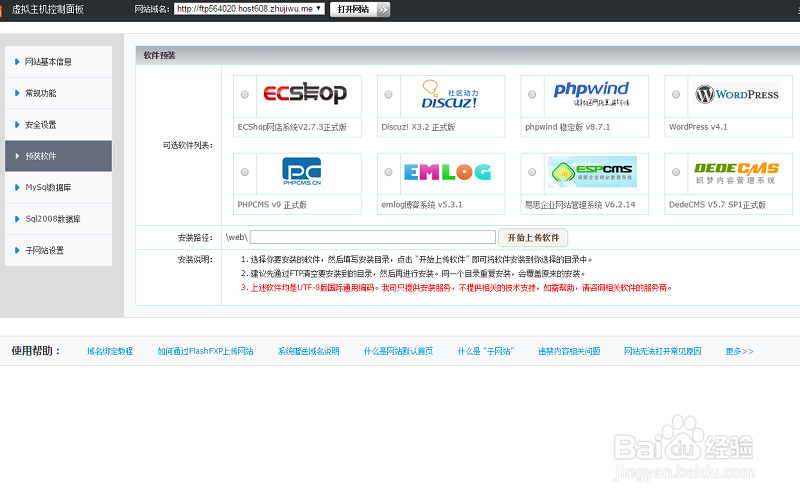Click the arrow bullet next to 安全设置
This screenshot has height=500, width=800.
tap(17, 124)
